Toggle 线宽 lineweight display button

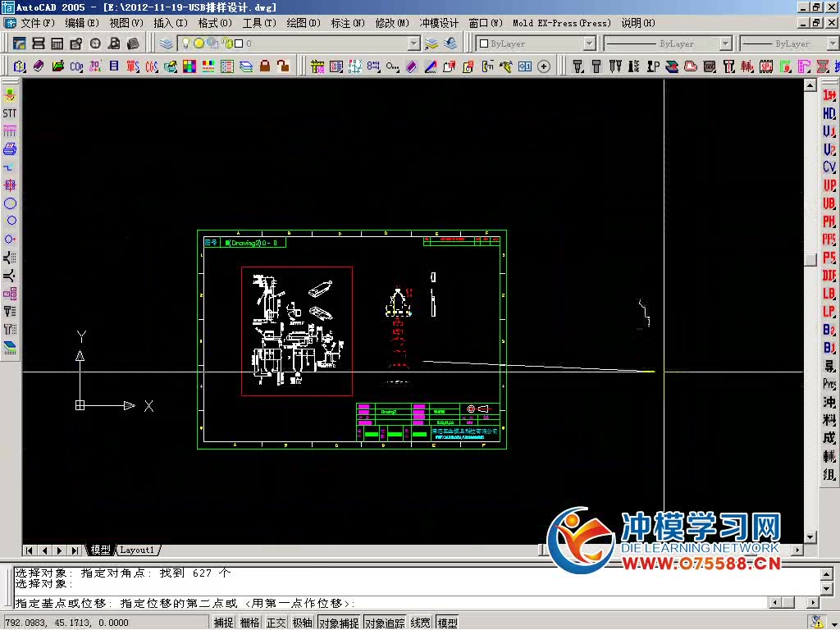coord(420,622)
